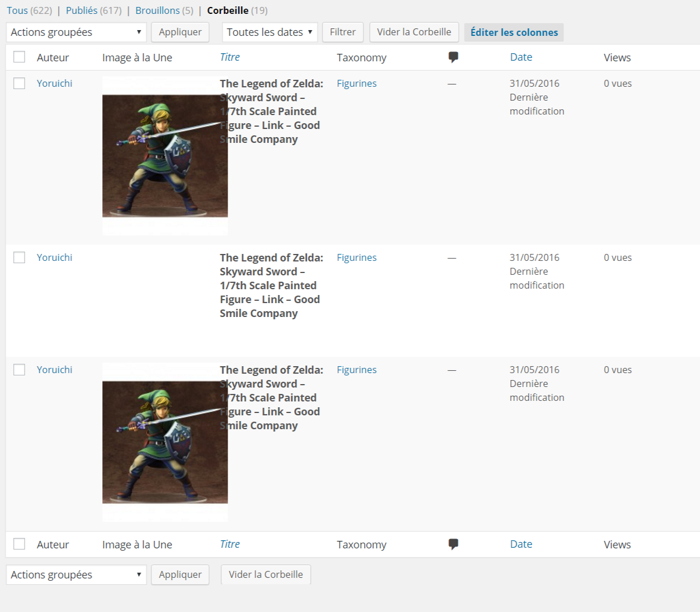This screenshot has height=612, width=700.
Task: Click the first Link figure thumbnail
Action: (x=165, y=156)
